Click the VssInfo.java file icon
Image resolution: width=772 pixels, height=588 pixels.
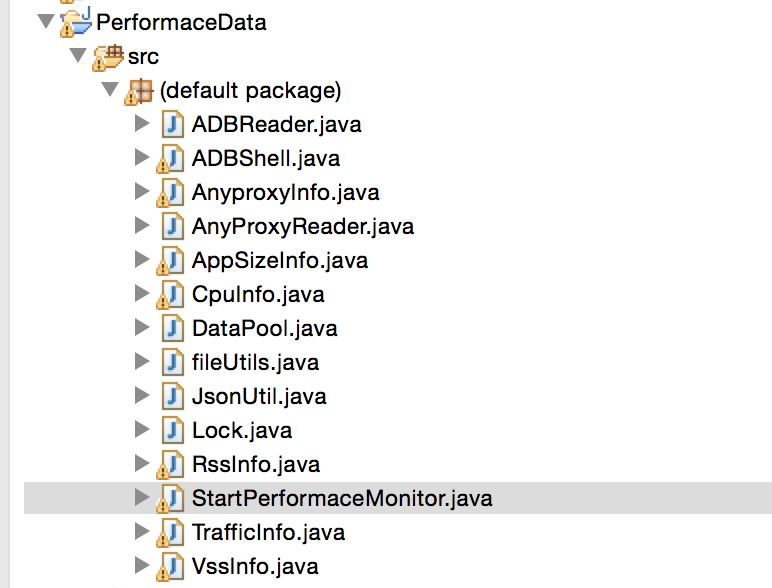click(170, 566)
